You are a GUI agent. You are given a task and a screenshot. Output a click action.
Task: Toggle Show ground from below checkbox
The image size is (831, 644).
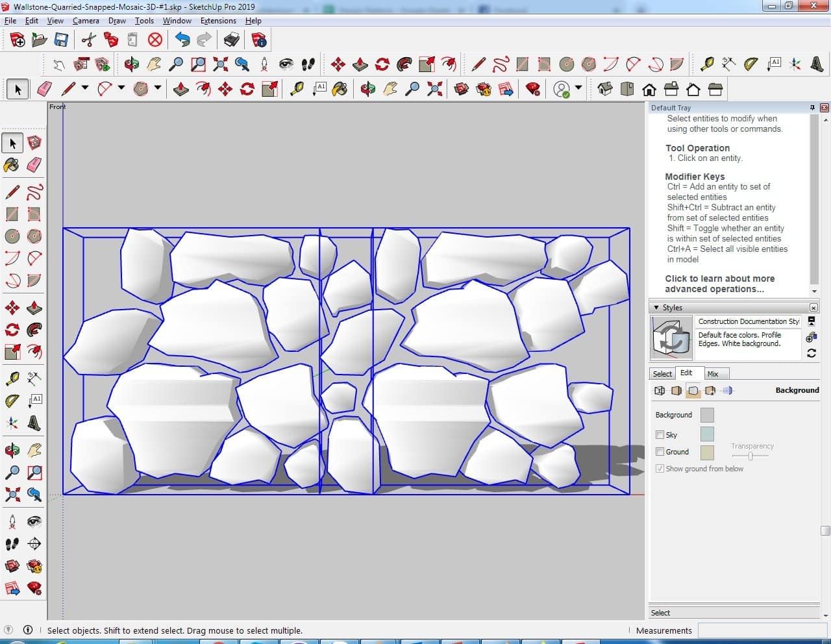click(x=660, y=469)
